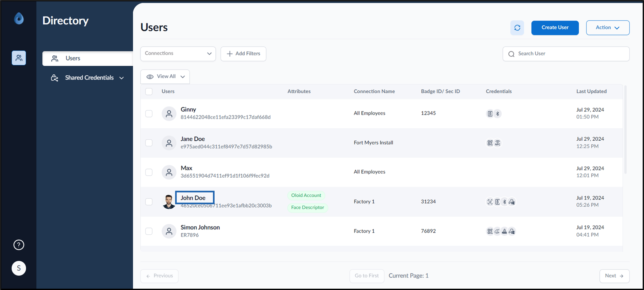Check the box for Jane Doe
644x290 pixels.
tap(149, 143)
